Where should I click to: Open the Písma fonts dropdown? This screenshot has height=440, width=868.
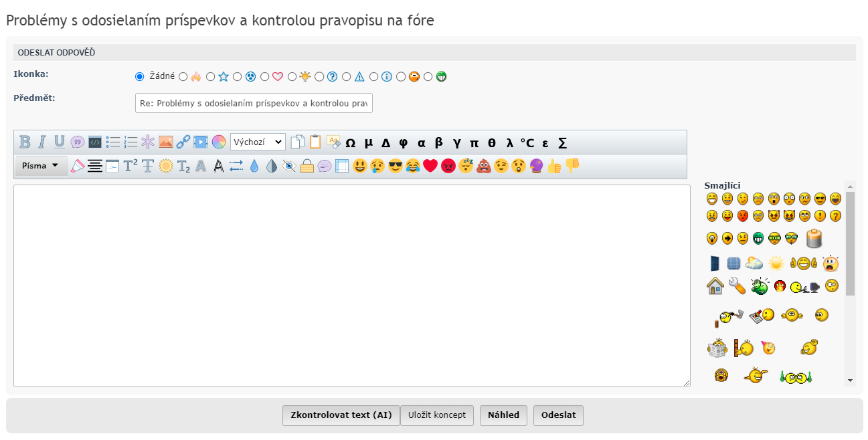(x=41, y=165)
